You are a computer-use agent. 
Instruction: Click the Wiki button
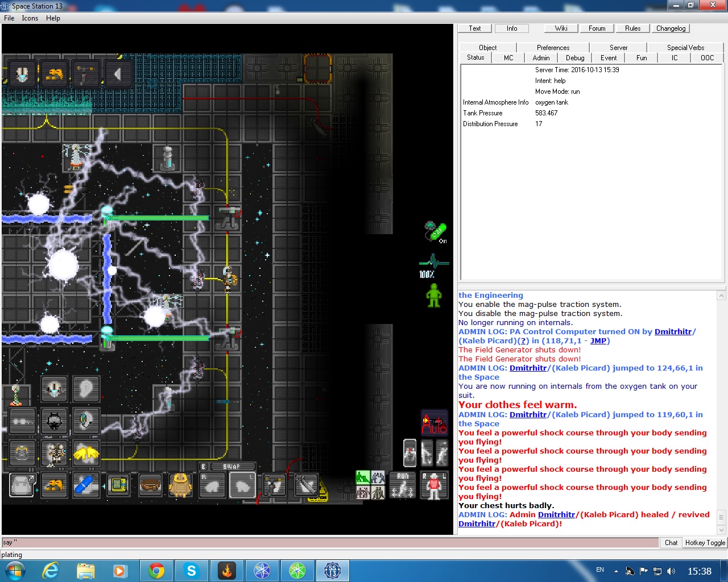561,28
